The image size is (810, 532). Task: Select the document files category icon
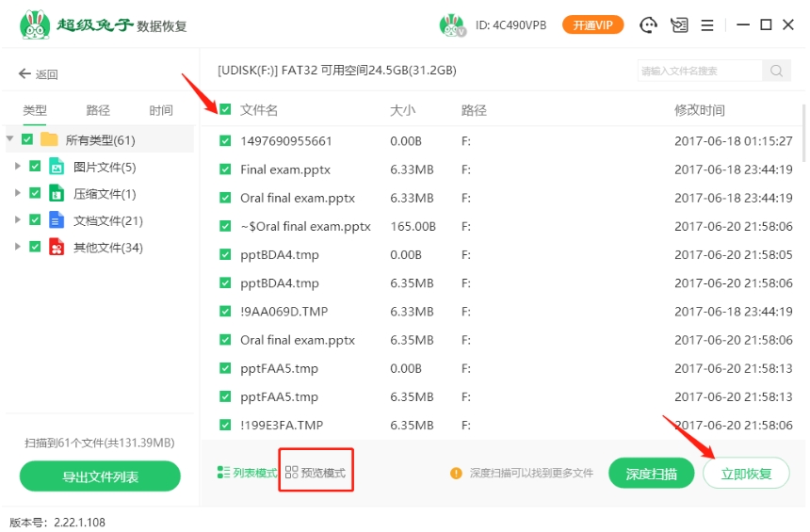[x=57, y=220]
